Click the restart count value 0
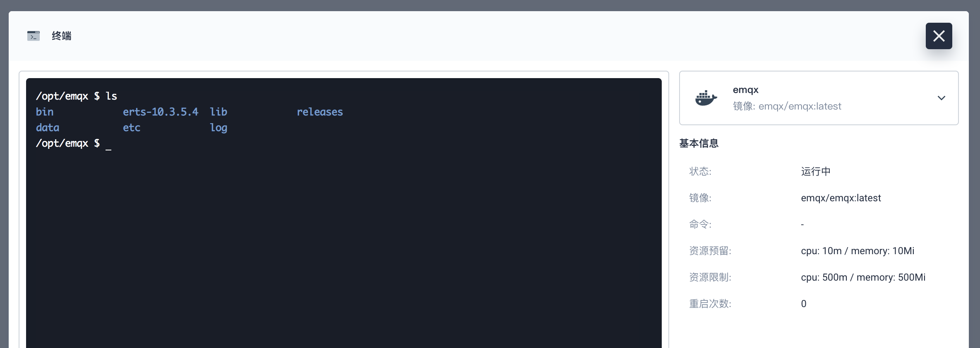Image resolution: width=980 pixels, height=348 pixels. pos(804,304)
